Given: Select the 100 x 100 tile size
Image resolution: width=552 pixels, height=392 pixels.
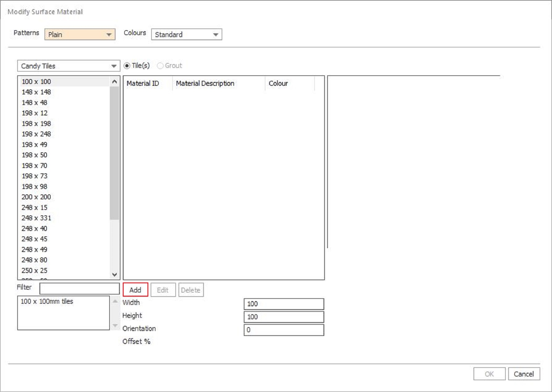Looking at the screenshot, I should 64,82.
